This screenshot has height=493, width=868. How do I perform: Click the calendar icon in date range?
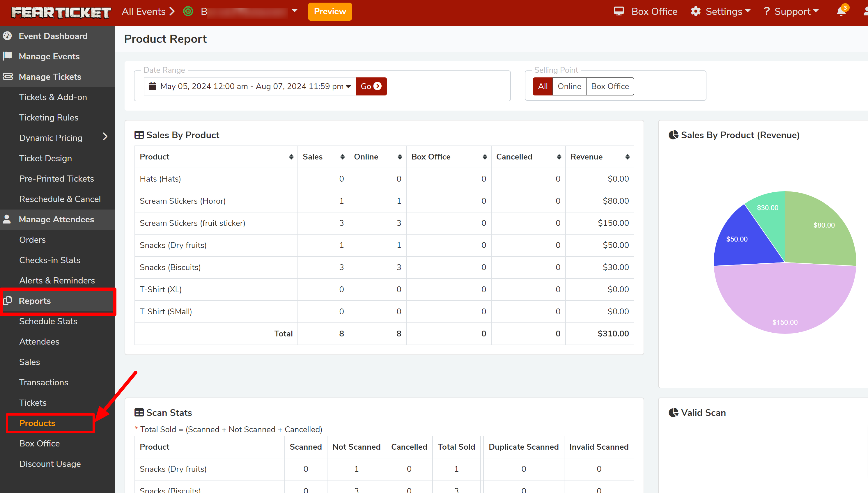point(153,86)
